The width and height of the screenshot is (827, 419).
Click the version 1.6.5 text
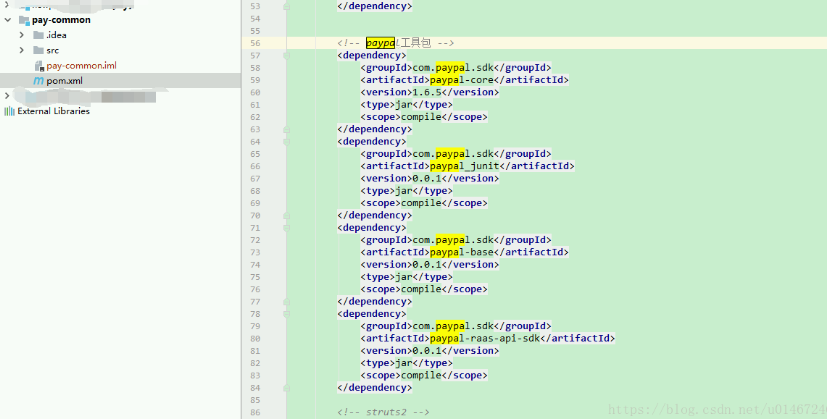(x=427, y=92)
